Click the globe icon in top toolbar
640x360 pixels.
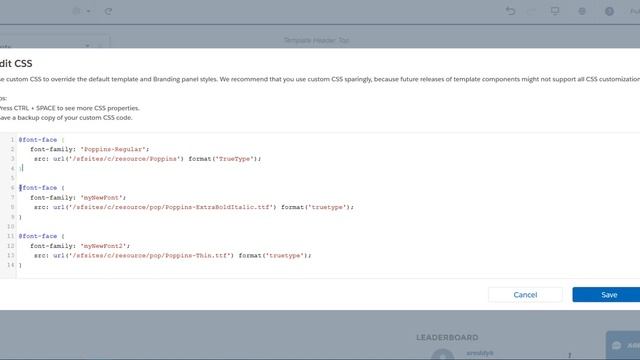(582, 11)
